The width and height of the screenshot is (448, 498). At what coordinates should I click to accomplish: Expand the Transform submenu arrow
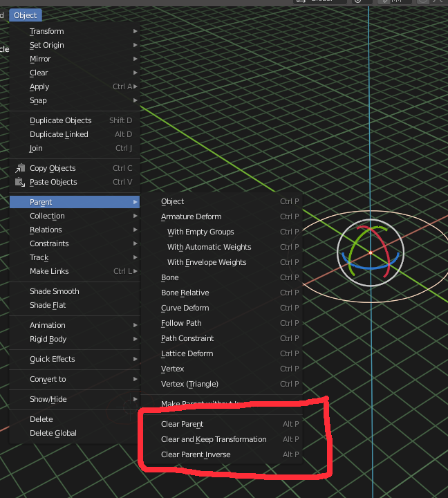tap(136, 31)
